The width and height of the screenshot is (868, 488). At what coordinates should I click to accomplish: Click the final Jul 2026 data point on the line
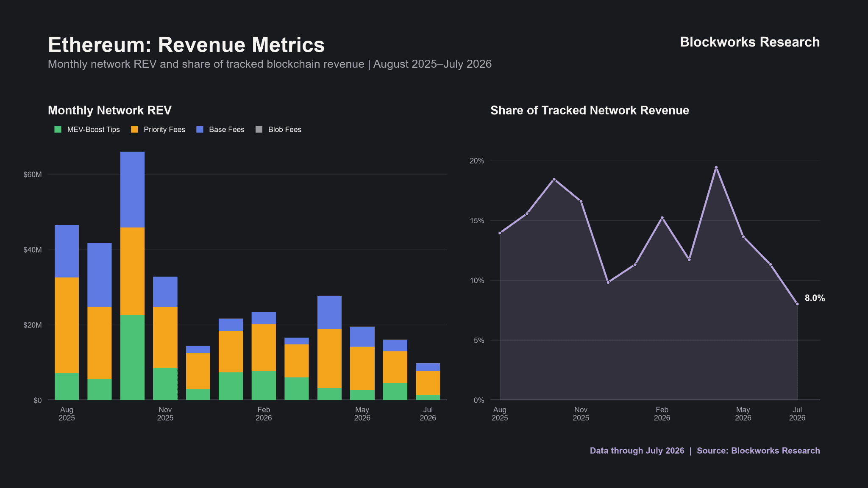point(797,304)
